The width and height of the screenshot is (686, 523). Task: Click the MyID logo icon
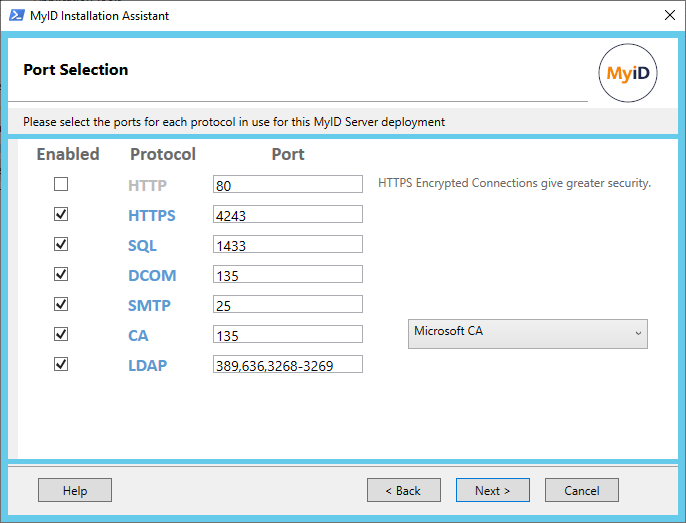coord(627,74)
